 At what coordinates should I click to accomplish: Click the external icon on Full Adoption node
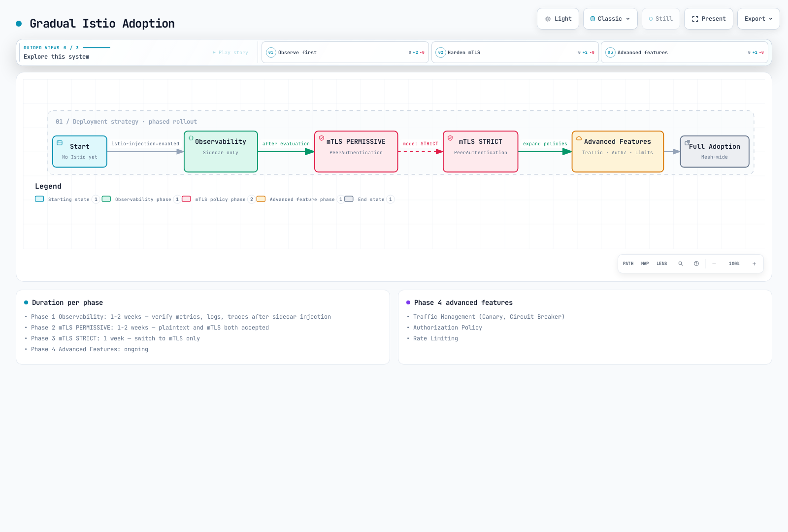coord(687,143)
